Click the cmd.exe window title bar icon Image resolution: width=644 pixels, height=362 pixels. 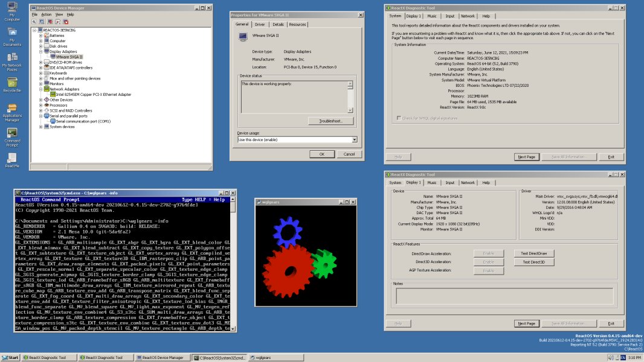18,192
